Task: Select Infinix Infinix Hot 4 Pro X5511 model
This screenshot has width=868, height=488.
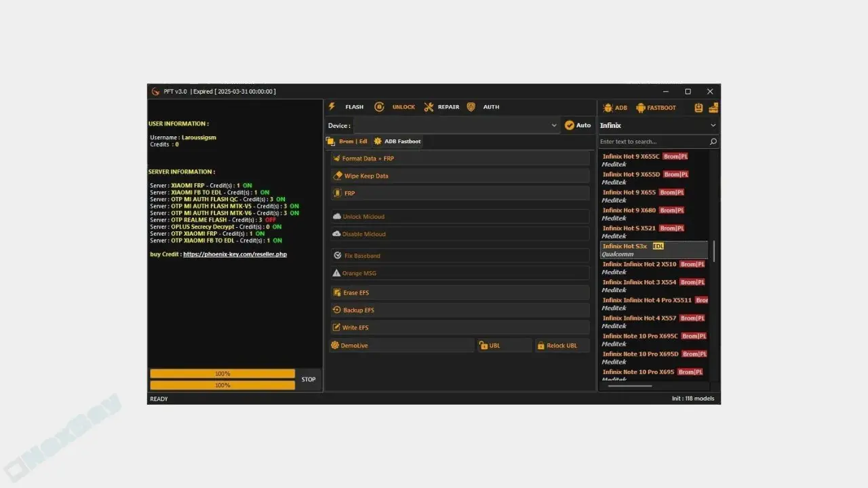Action: [654, 304]
